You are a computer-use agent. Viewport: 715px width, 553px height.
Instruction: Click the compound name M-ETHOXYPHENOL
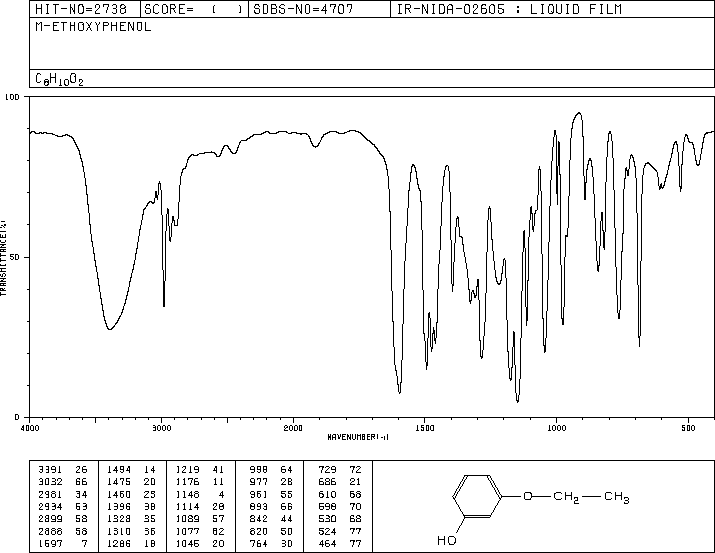[93, 27]
